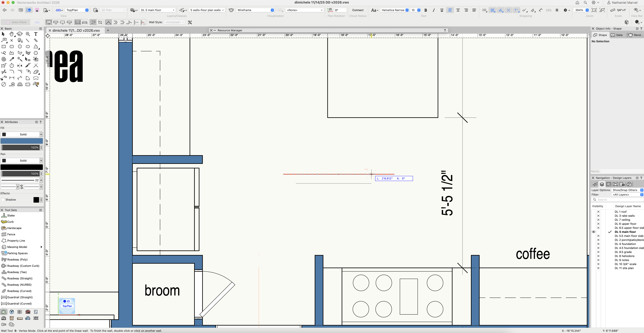Open the Wall Style dropdown
644x333 pixels.
[174, 22]
